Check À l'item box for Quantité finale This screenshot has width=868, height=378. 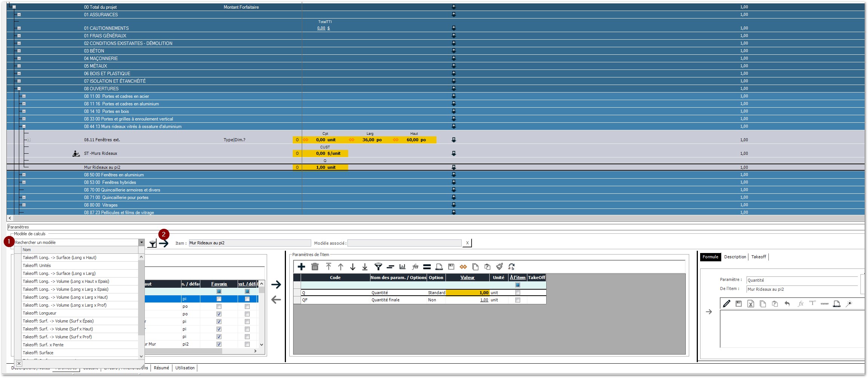click(518, 300)
